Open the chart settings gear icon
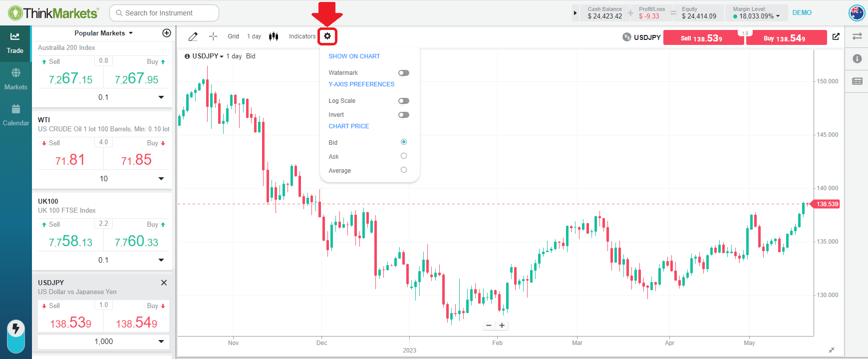Image resolution: width=868 pixels, height=359 pixels. click(x=327, y=36)
